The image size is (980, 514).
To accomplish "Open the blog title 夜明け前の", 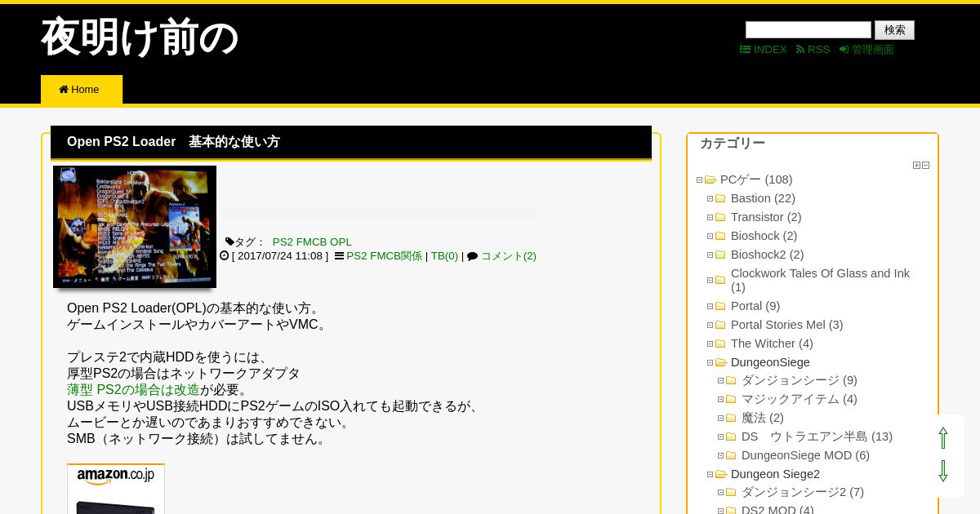I will 140,38.
